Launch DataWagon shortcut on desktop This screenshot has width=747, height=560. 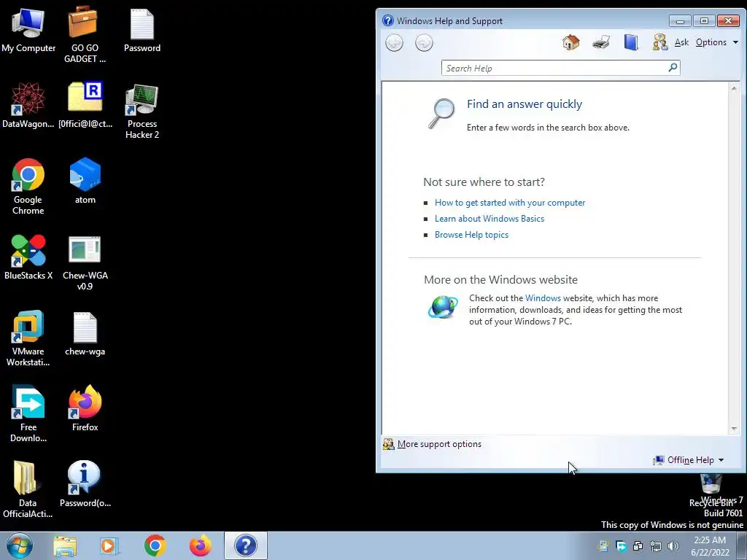pyautogui.click(x=28, y=105)
